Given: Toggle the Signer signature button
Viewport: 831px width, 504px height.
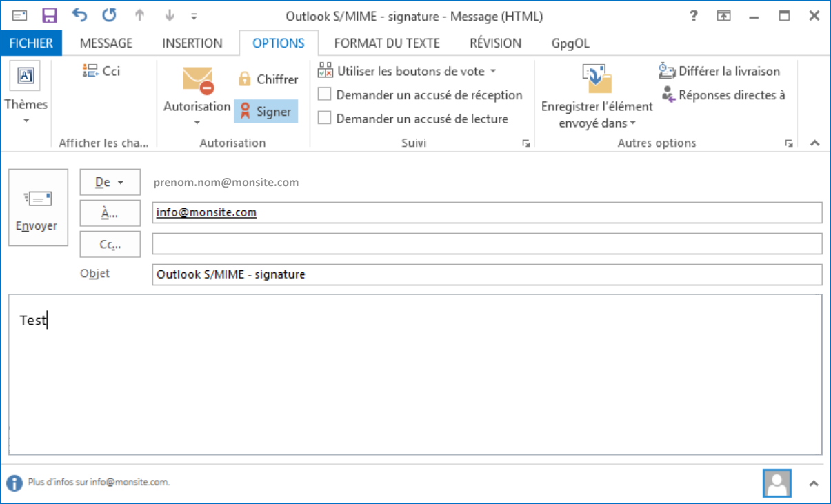Looking at the screenshot, I should point(266,112).
